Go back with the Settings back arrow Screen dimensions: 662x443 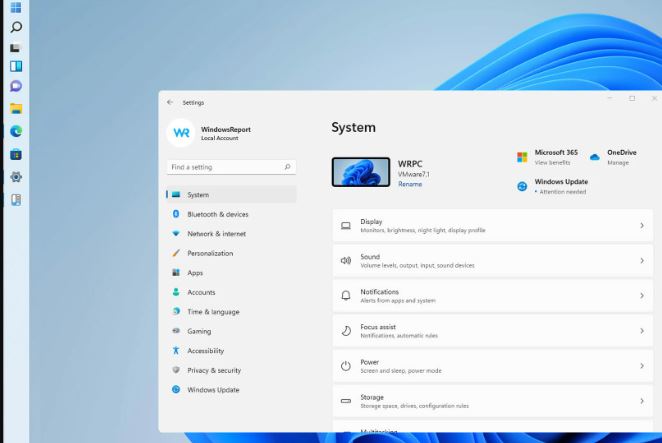pos(170,102)
